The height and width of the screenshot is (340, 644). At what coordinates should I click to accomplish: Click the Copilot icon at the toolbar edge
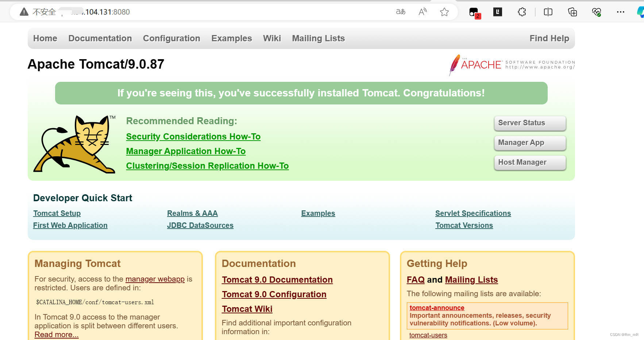(x=640, y=12)
